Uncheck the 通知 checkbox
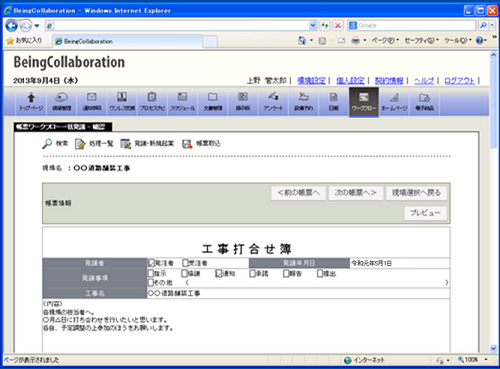 coord(219,273)
